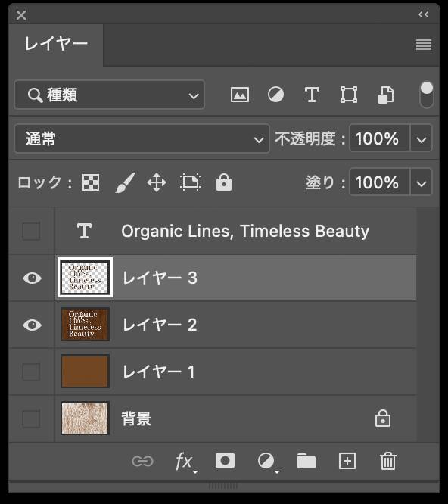Open 塗り fill slider dropdown arrow
448x504 pixels.
421,182
